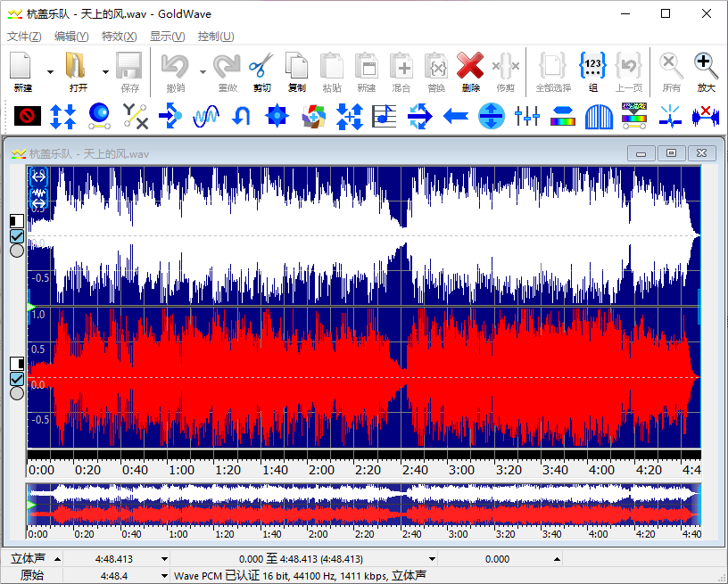Open the 特效(X) effects menu

[120, 37]
